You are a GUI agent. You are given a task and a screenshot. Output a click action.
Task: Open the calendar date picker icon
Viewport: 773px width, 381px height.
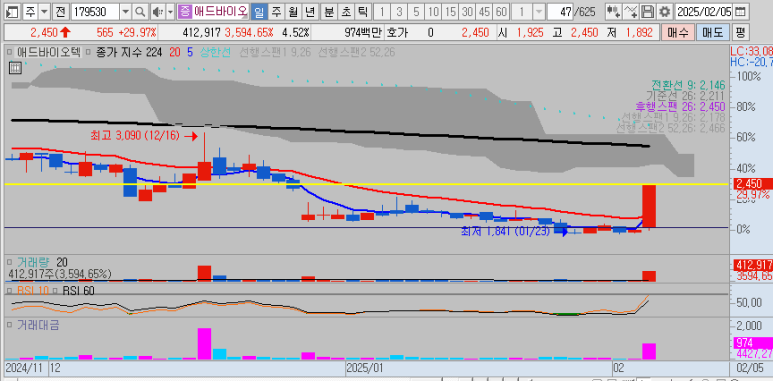coord(740,11)
